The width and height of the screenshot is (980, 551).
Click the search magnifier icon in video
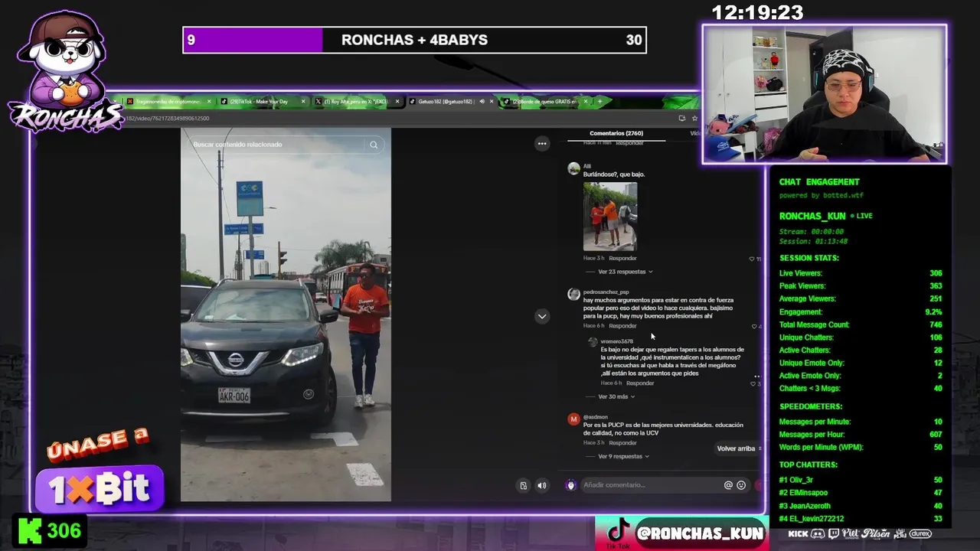coord(374,145)
